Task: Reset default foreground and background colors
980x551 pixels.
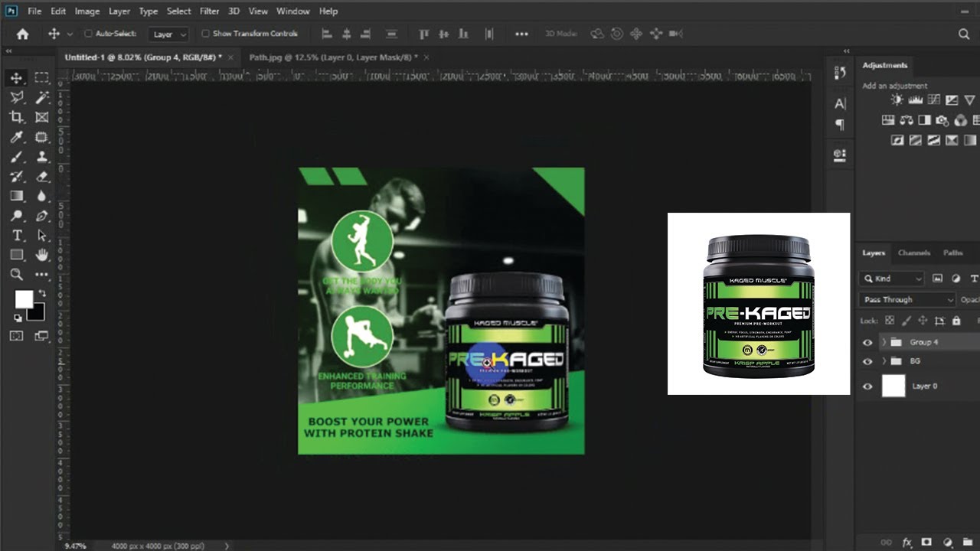Action: tap(18, 318)
